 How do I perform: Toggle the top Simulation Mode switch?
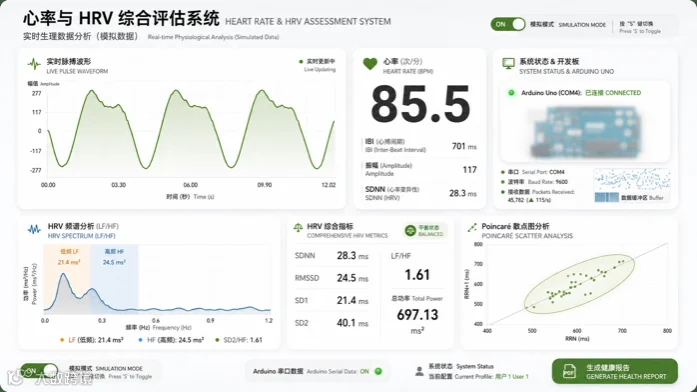point(508,24)
